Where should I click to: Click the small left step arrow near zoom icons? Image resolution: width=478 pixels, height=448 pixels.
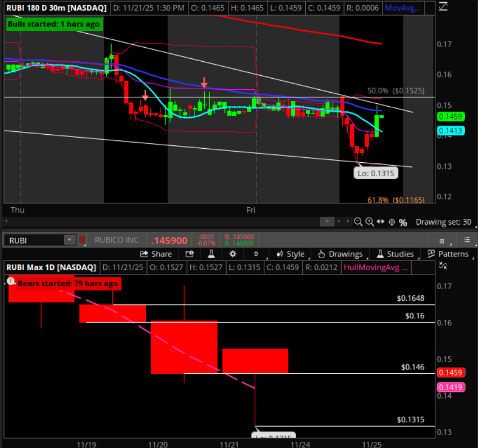click(x=339, y=221)
